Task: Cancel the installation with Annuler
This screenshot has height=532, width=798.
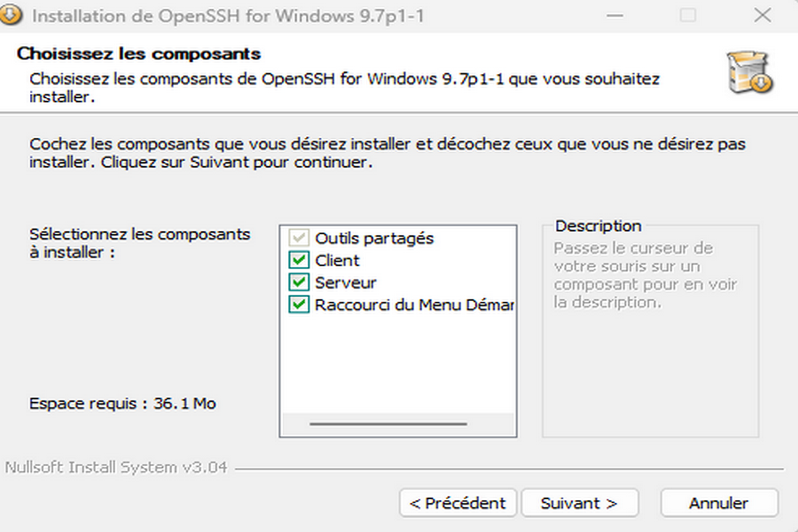Action: click(x=719, y=503)
